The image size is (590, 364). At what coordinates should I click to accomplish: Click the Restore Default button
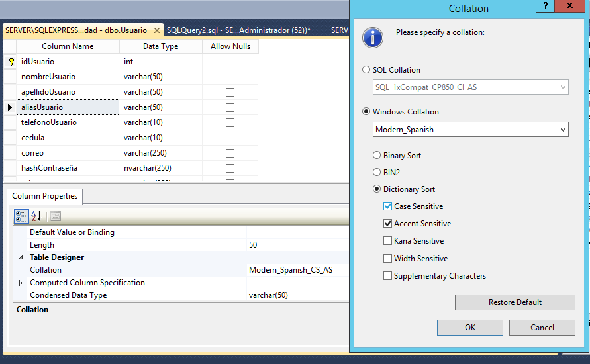(515, 302)
